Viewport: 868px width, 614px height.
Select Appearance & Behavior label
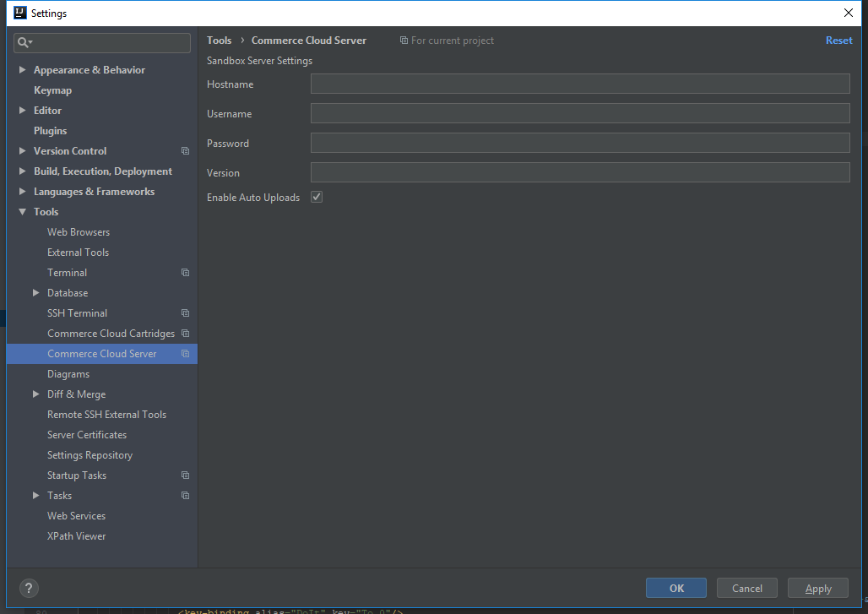click(x=90, y=70)
